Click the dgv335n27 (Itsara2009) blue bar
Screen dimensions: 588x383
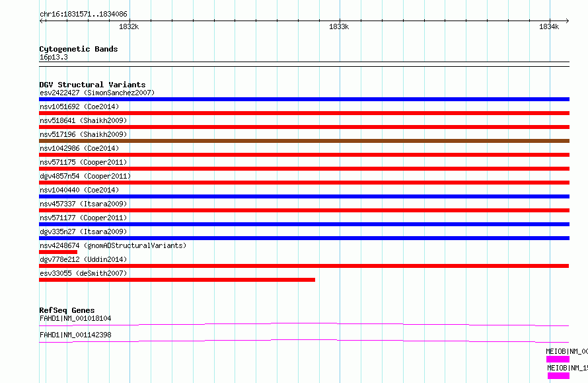(x=304, y=238)
